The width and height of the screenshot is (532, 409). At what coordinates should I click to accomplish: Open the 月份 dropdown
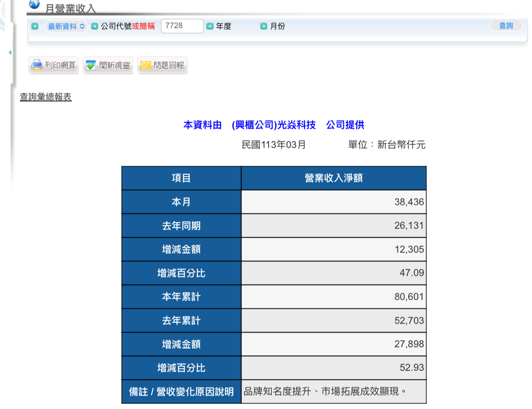pyautogui.click(x=278, y=26)
